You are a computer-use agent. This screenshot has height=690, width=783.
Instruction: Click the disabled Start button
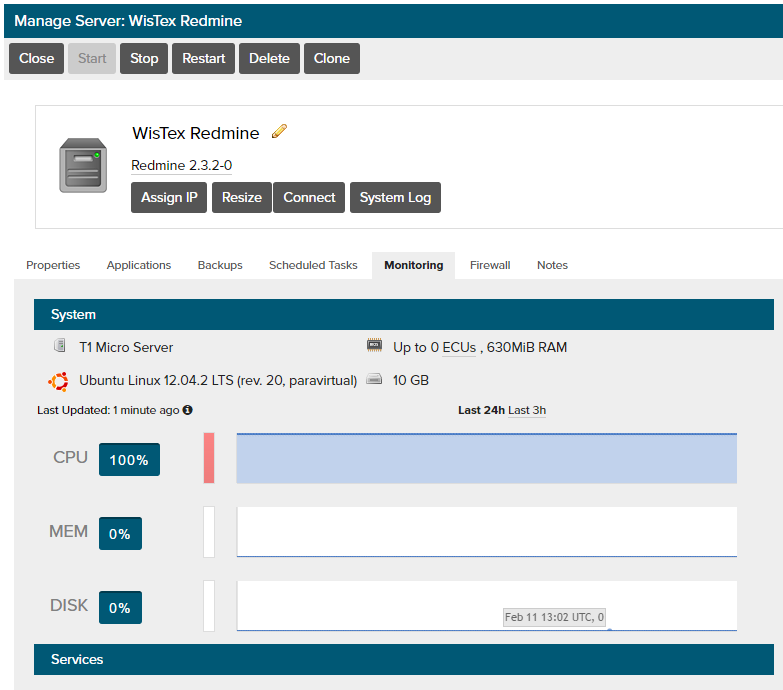pos(92,58)
